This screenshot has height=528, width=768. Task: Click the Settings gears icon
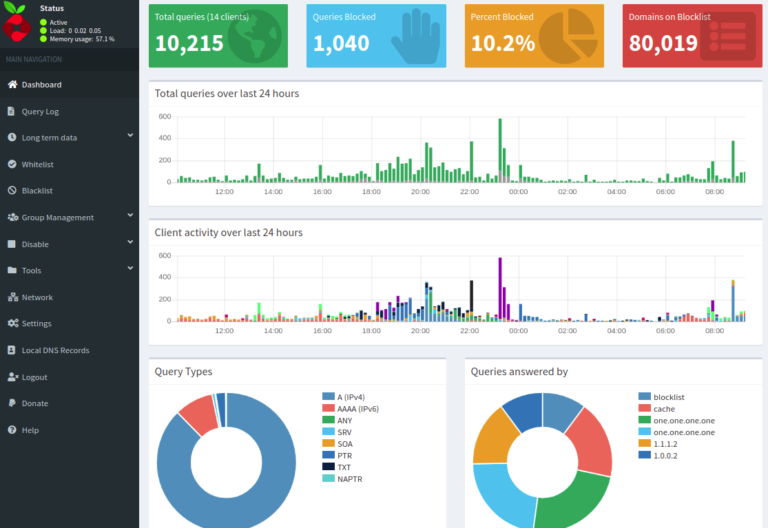(x=12, y=324)
